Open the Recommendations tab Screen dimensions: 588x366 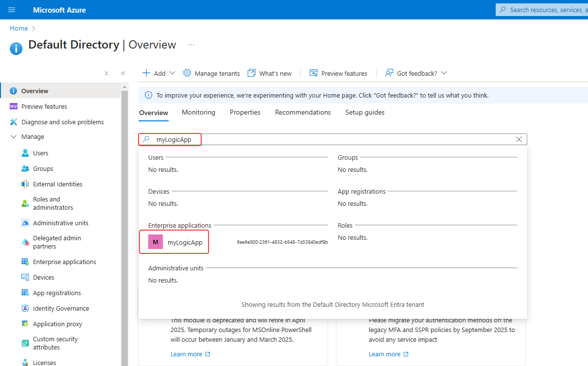pos(303,112)
